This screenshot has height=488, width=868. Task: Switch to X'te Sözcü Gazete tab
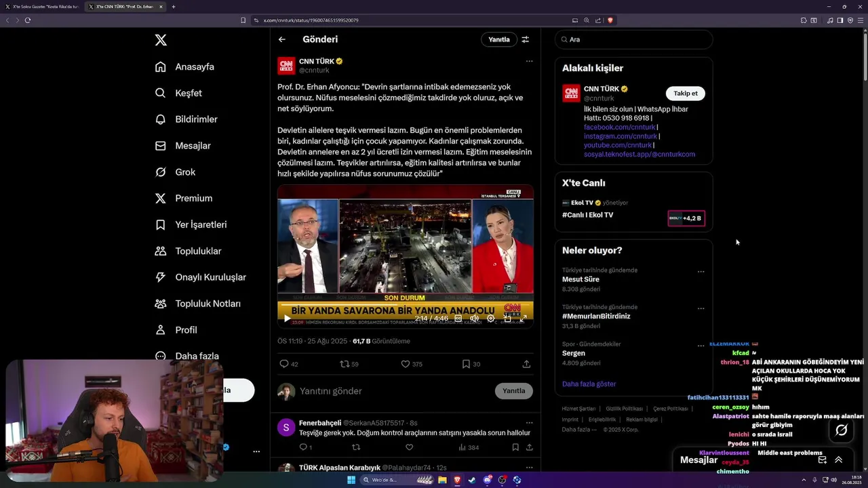point(43,7)
